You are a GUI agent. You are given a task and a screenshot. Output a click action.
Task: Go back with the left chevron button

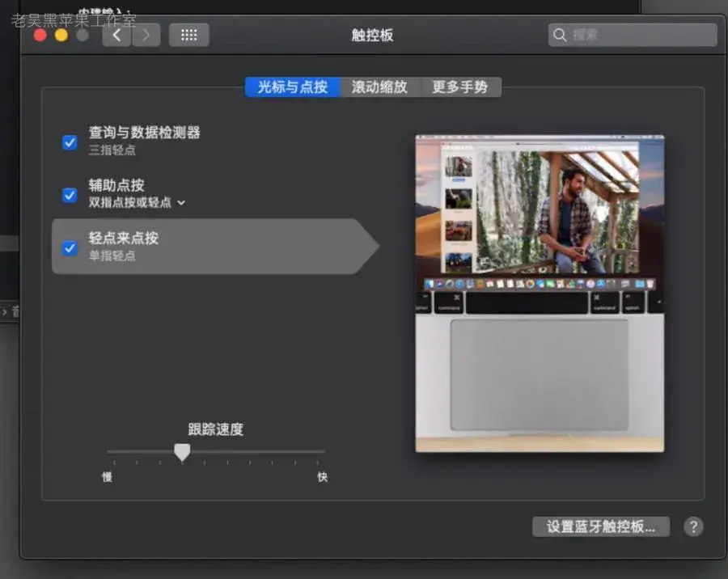(x=116, y=35)
